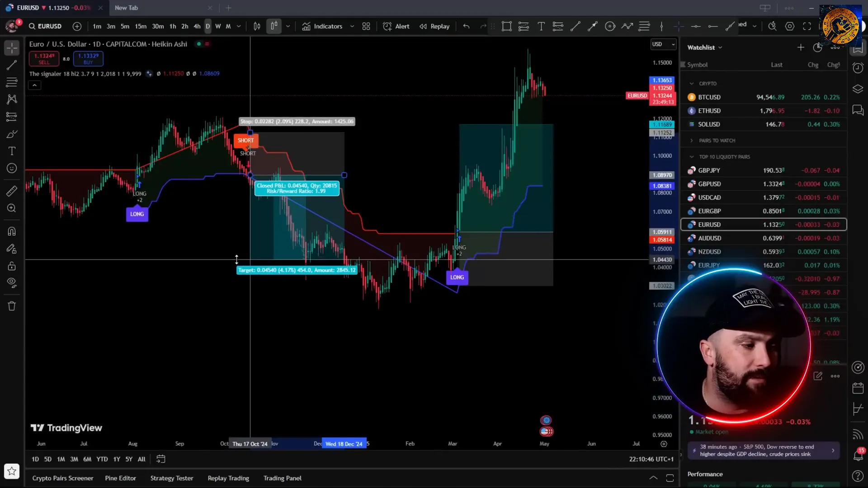
Task: Switch to the 15m timeframe
Action: click(141, 26)
